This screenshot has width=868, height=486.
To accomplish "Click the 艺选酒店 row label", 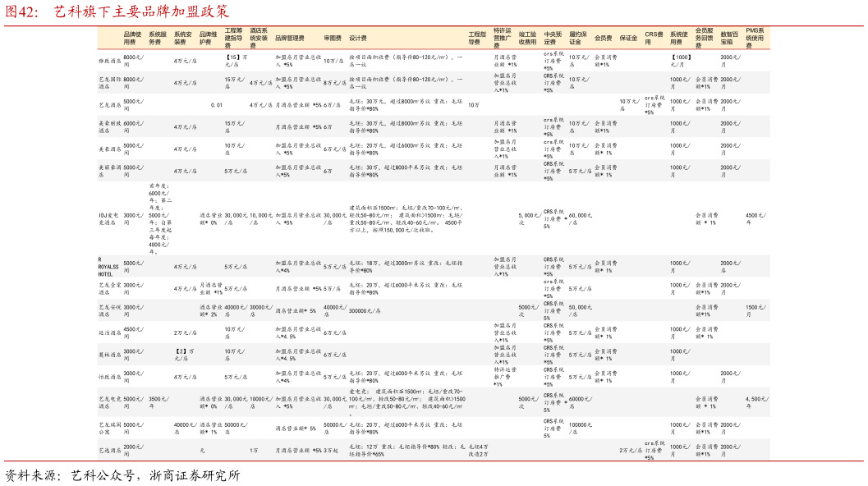I will click(109, 451).
